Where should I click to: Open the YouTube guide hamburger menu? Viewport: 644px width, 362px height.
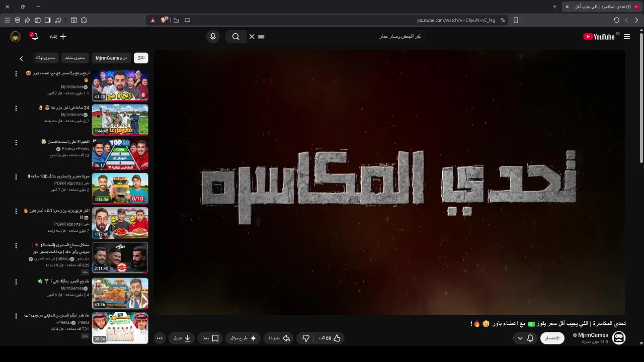tap(627, 37)
